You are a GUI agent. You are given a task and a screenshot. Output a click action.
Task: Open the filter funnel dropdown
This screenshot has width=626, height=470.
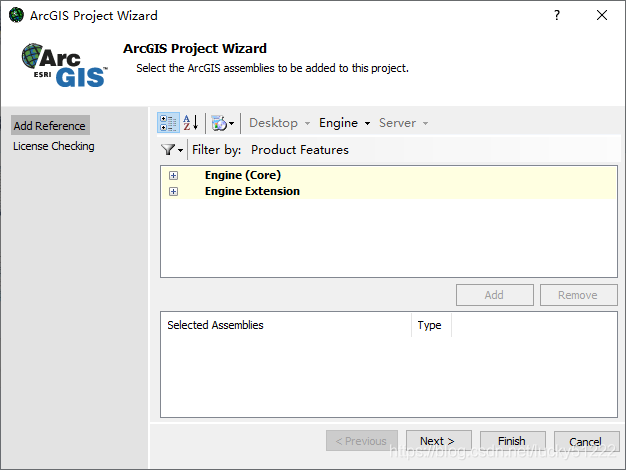point(172,150)
